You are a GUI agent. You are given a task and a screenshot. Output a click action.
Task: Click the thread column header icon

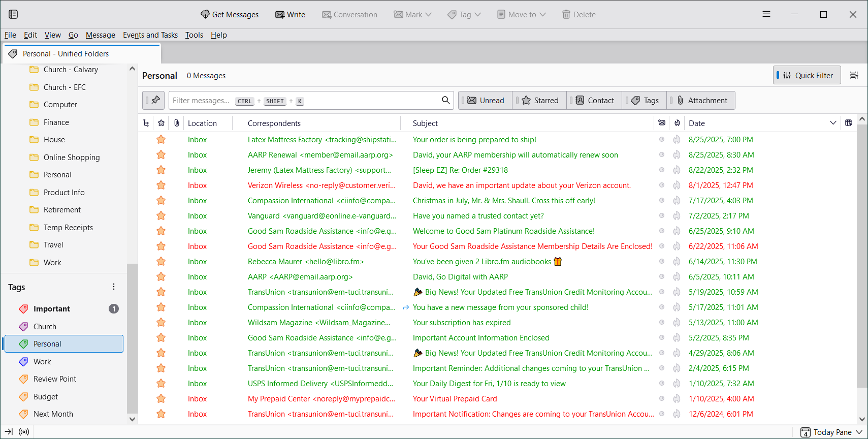pyautogui.click(x=146, y=123)
